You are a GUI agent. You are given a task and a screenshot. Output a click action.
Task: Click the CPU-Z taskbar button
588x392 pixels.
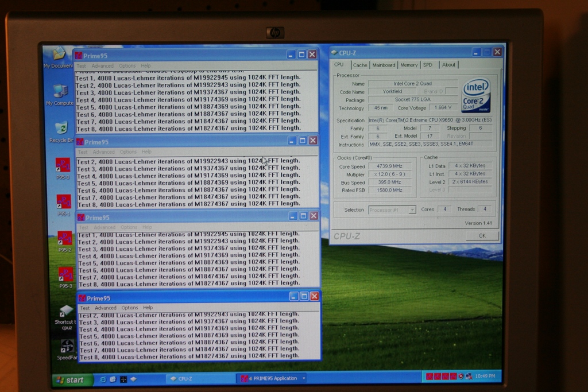(x=183, y=379)
